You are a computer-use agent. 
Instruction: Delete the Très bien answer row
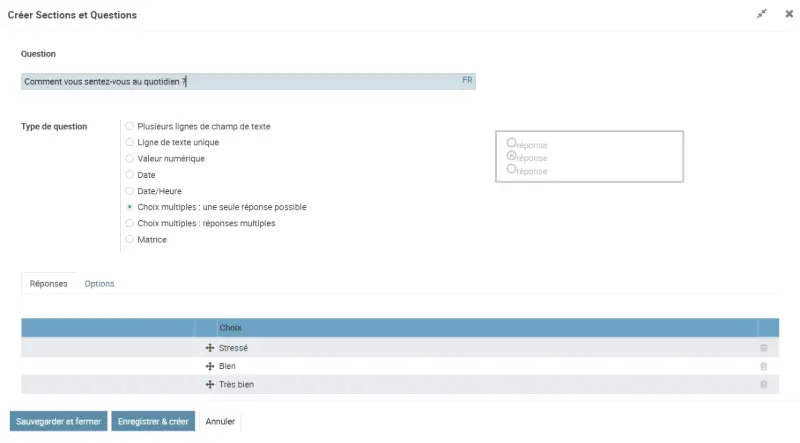tap(764, 384)
